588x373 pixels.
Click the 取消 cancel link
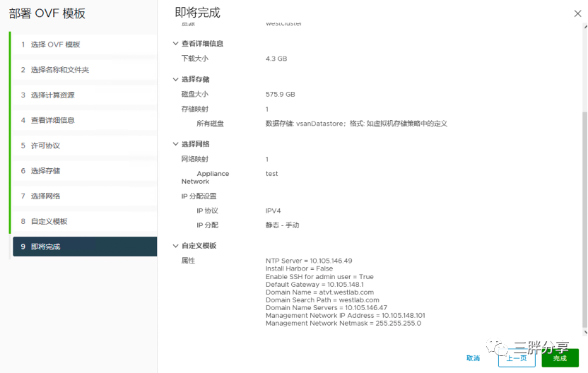pyautogui.click(x=473, y=358)
